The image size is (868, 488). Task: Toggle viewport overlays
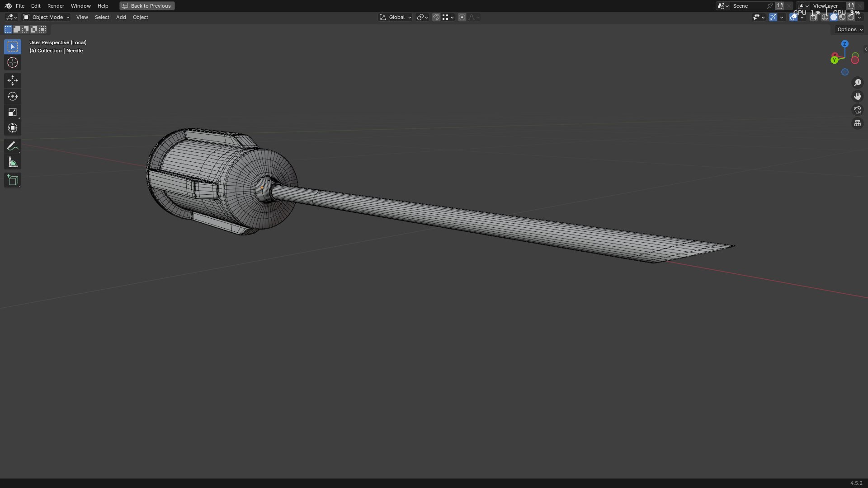click(793, 17)
